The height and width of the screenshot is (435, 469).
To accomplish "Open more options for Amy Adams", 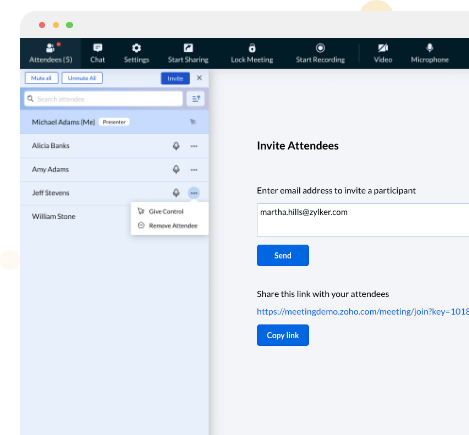I will (194, 170).
